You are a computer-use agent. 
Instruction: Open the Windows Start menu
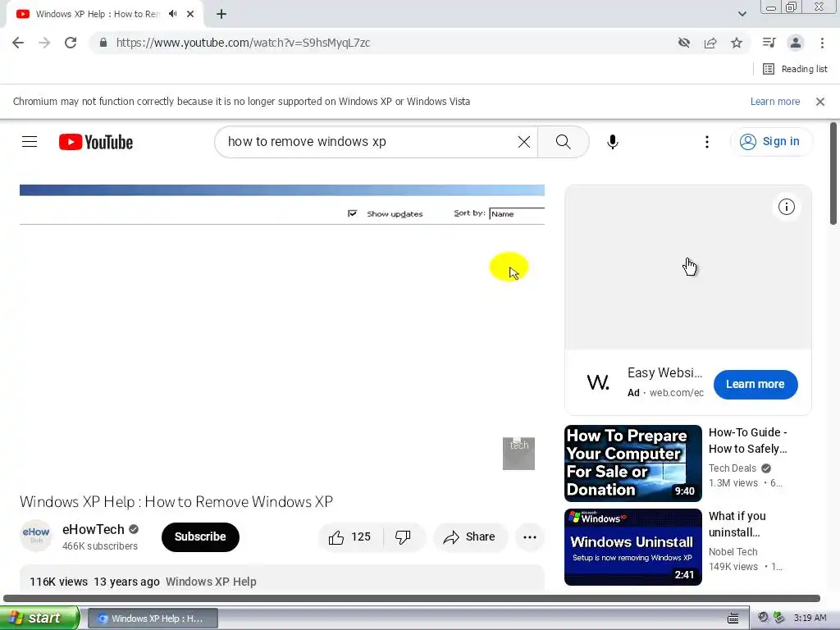click(x=39, y=618)
